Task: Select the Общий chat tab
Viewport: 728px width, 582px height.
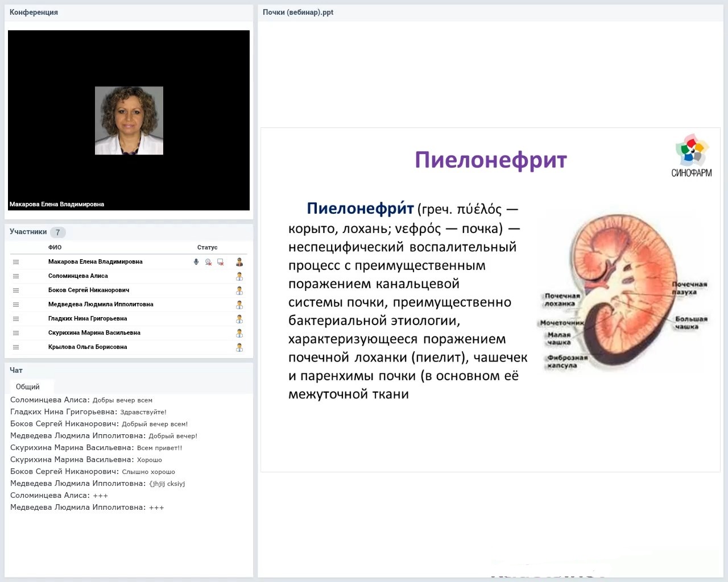Action: click(28, 386)
